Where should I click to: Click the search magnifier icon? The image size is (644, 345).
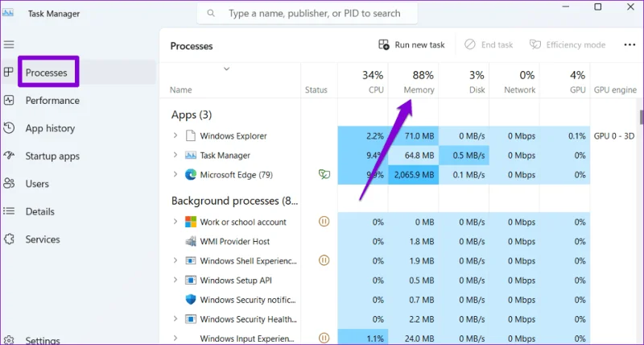tap(211, 13)
